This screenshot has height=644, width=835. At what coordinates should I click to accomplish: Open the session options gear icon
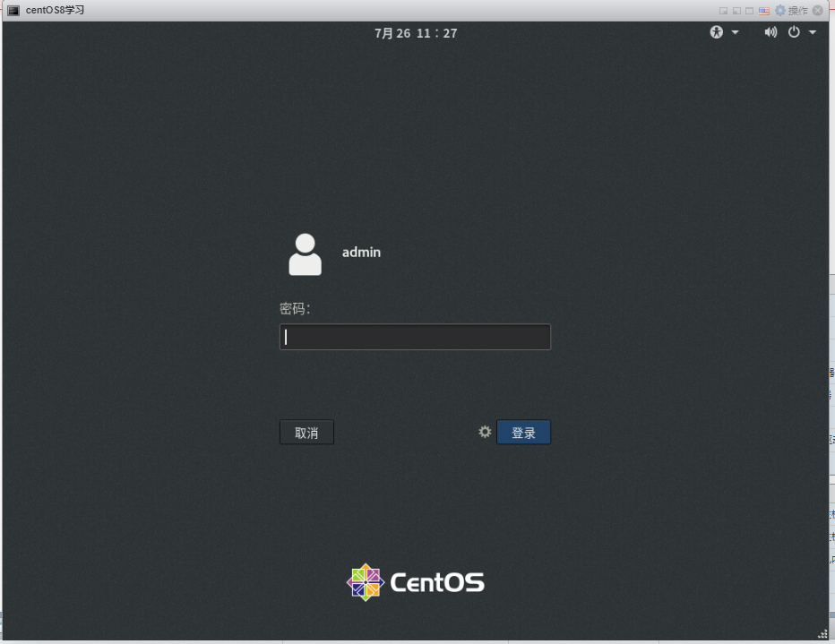click(485, 432)
